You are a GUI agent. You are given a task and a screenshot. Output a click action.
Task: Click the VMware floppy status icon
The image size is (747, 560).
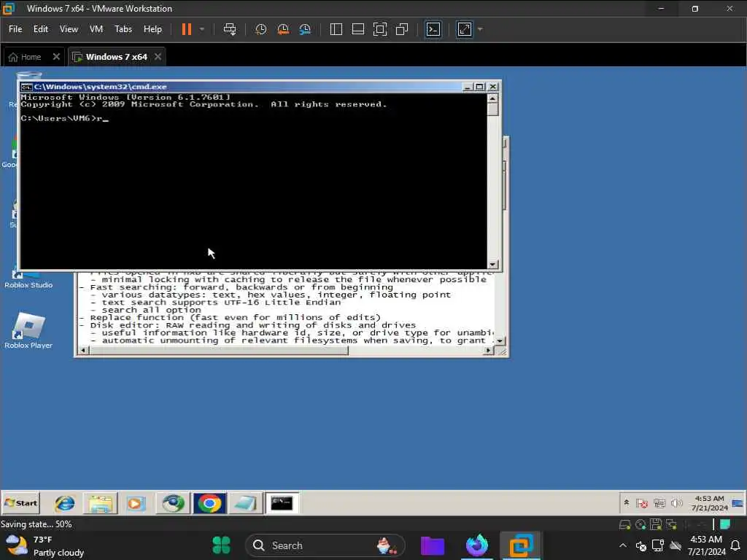click(x=656, y=524)
